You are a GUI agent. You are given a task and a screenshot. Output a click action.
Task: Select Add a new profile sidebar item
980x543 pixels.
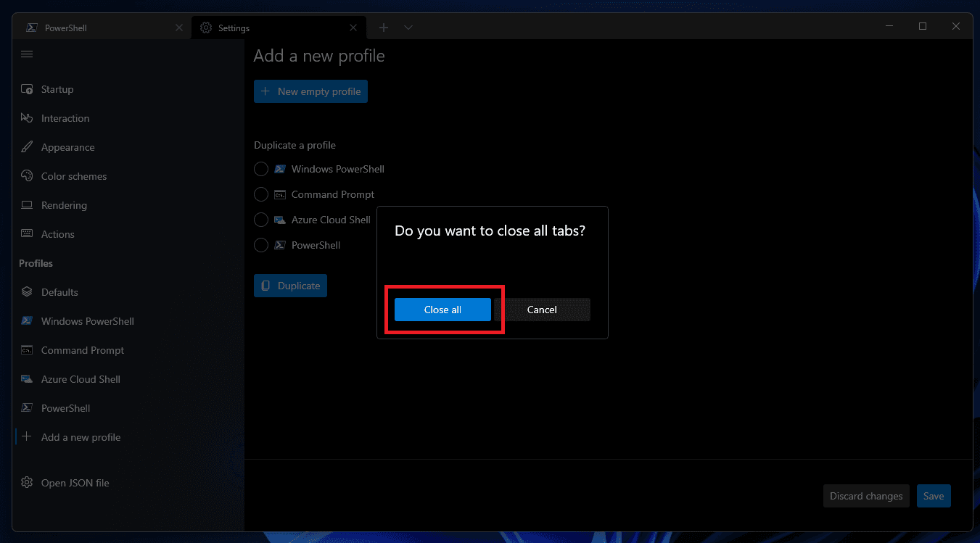pyautogui.click(x=128, y=437)
